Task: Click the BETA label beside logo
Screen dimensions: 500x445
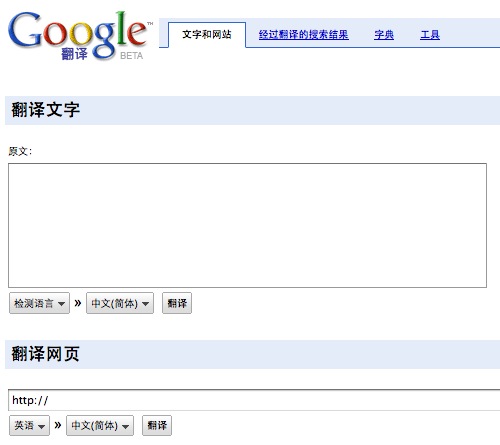Action: (131, 56)
